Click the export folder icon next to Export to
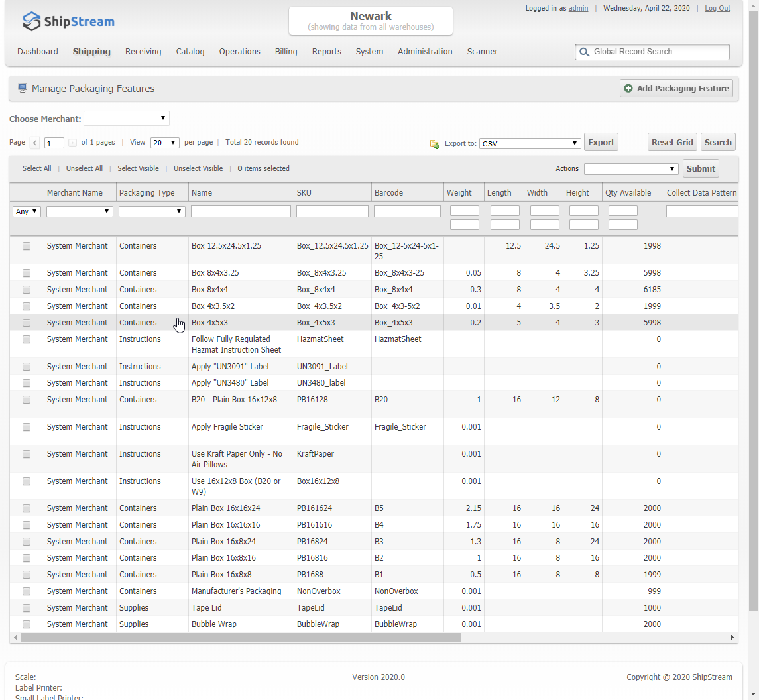 pos(435,143)
